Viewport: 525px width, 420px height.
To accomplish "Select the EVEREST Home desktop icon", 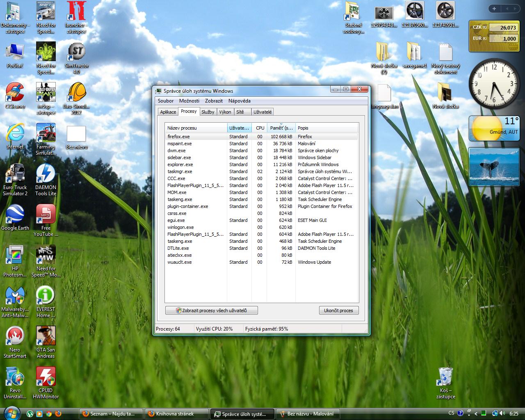I will coord(46,296).
